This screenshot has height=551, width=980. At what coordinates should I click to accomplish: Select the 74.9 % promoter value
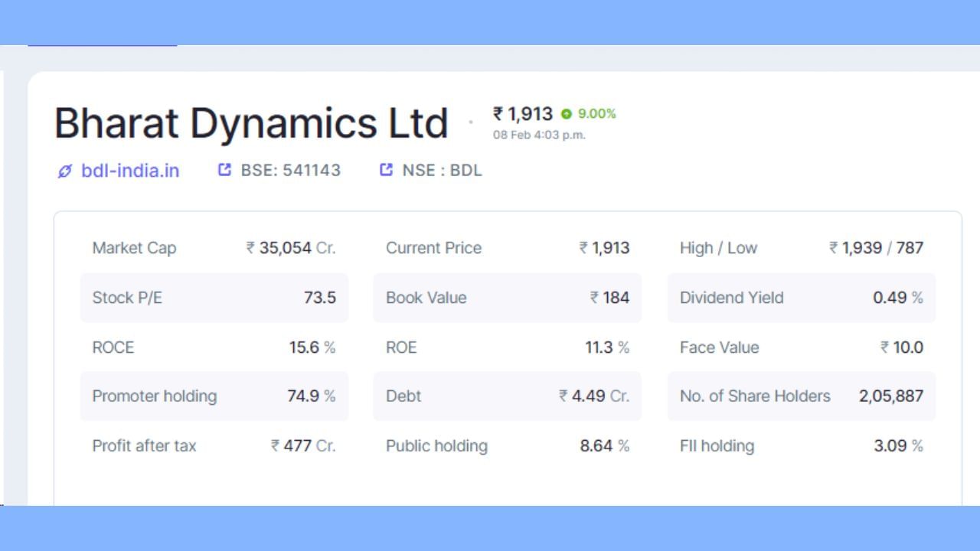click(x=312, y=396)
